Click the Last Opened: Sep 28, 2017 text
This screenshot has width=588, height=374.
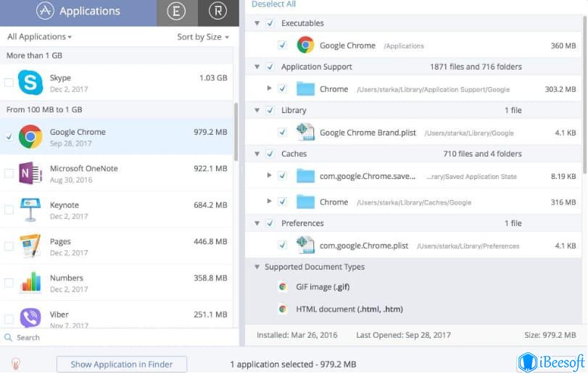pos(404,335)
